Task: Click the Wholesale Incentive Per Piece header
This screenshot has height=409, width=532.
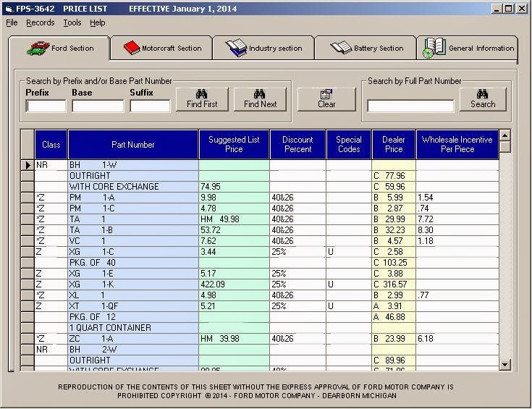Action: (457, 145)
